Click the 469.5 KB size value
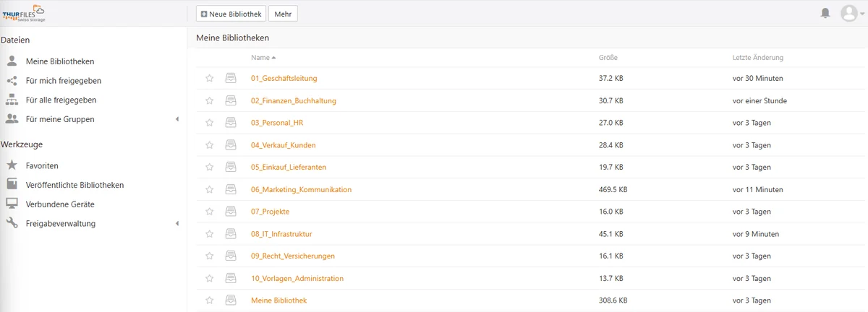This screenshot has height=312, width=868. 613,189
